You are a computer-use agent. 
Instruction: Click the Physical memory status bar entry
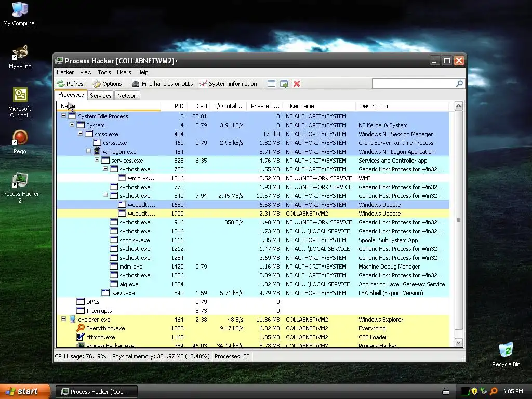(161, 356)
